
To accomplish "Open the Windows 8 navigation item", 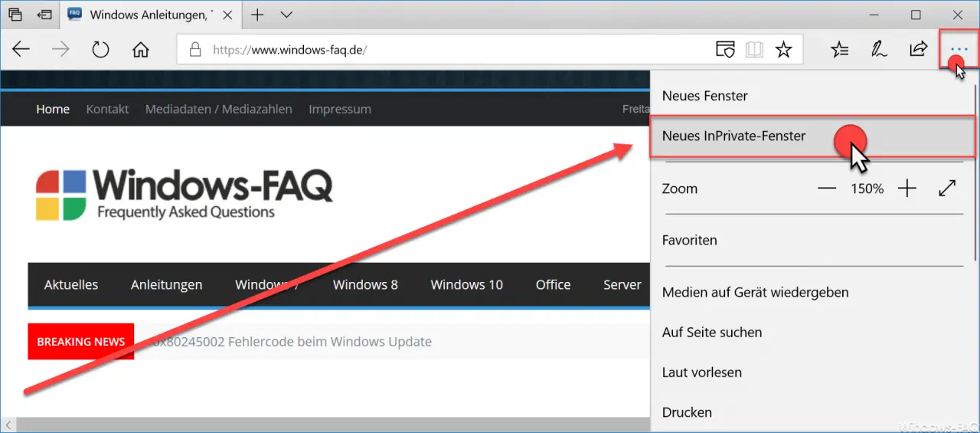I will coord(365,284).
